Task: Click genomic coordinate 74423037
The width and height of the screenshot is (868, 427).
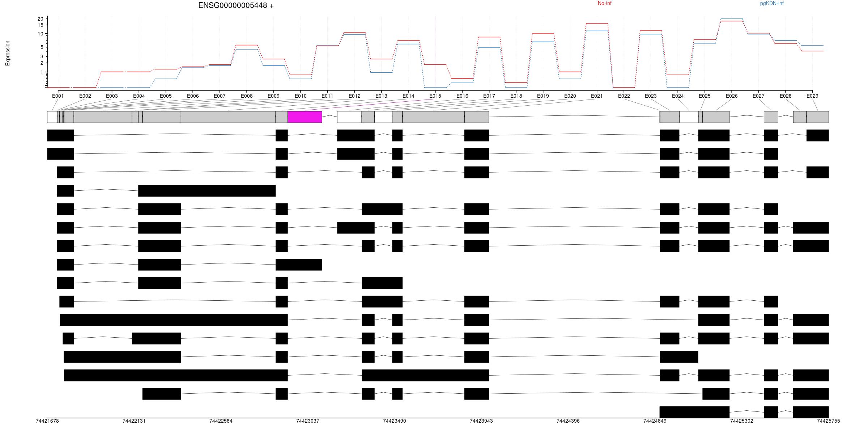Action: [x=308, y=421]
